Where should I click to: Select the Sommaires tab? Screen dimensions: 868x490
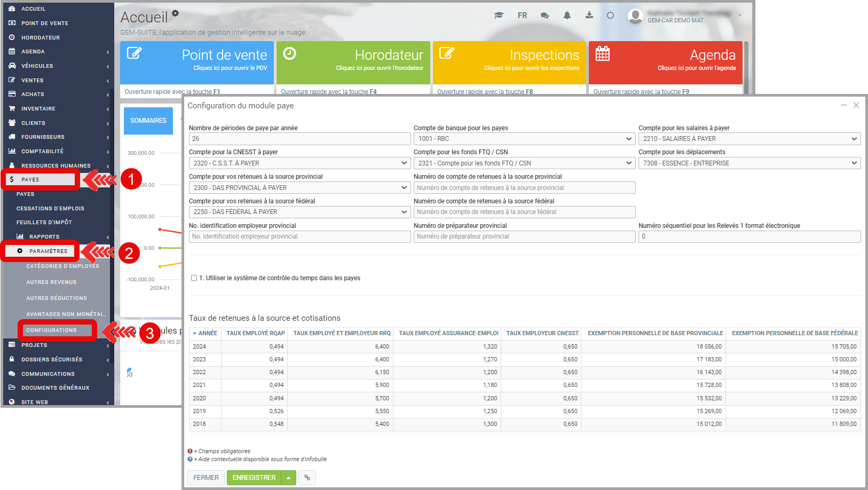click(148, 121)
